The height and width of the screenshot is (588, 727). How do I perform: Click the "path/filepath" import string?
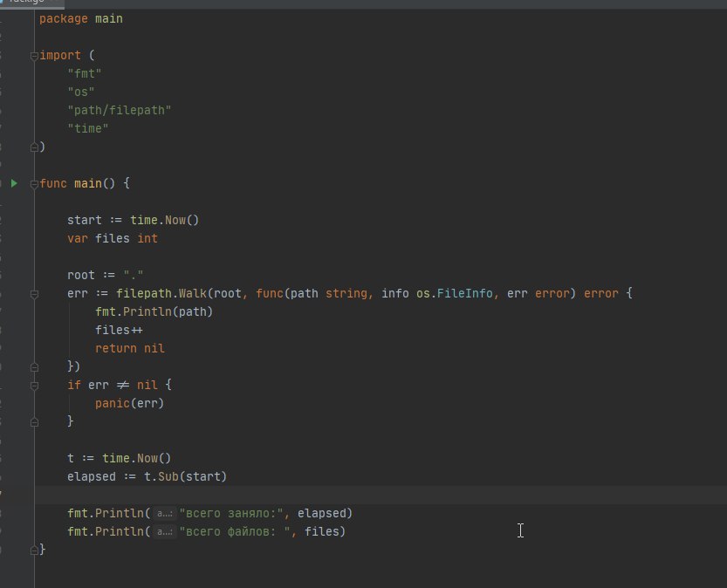point(120,110)
